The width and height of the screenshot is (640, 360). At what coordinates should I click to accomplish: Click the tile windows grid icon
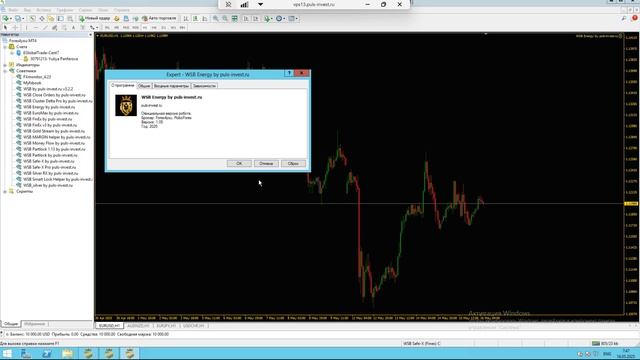tap(235, 18)
